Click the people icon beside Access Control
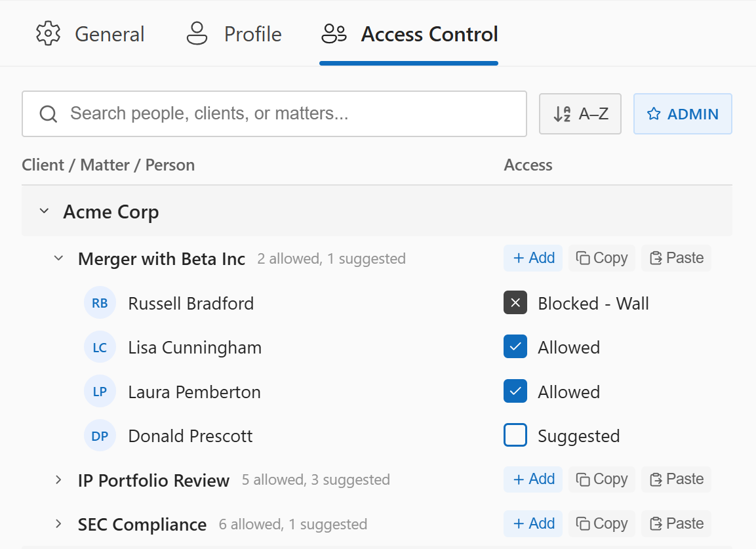The width and height of the screenshot is (756, 549). pos(334,33)
